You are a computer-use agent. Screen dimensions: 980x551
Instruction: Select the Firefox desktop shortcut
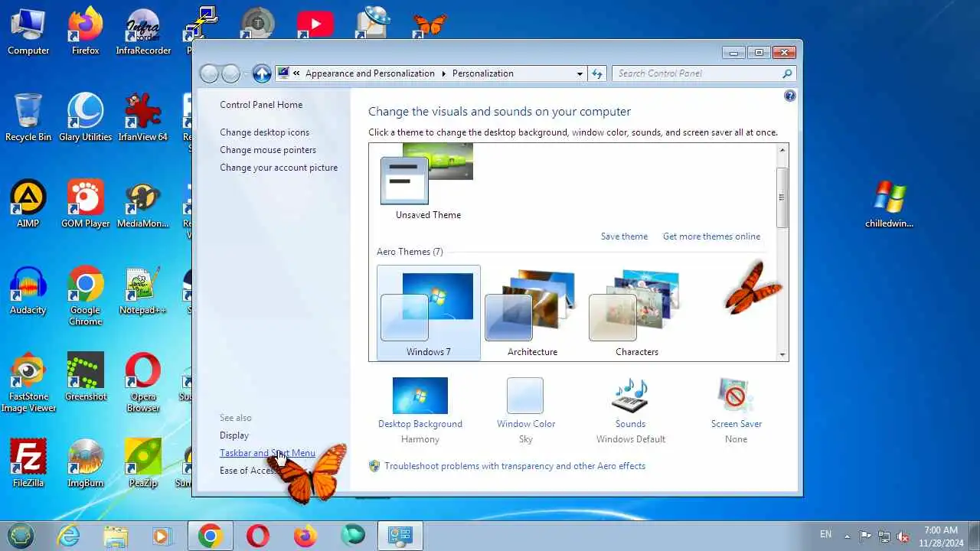(85, 32)
